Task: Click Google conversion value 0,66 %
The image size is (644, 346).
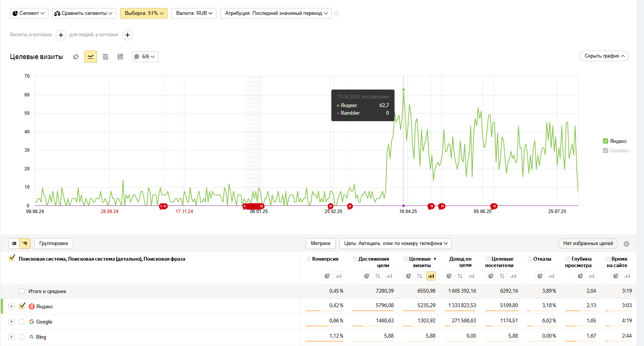Action: (336, 321)
